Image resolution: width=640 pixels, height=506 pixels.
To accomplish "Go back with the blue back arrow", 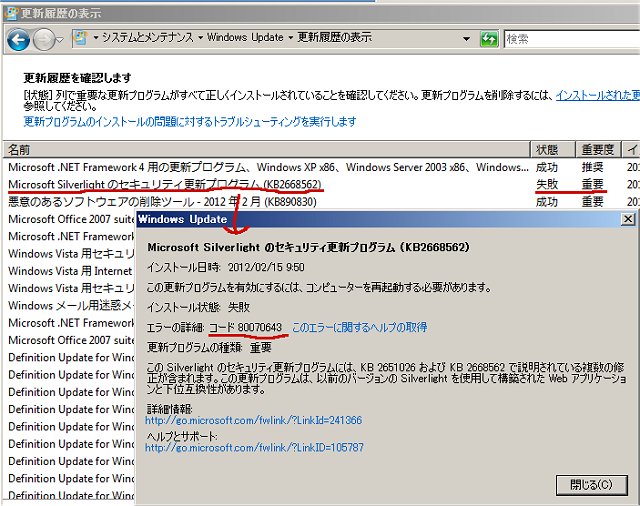I will 18,40.
